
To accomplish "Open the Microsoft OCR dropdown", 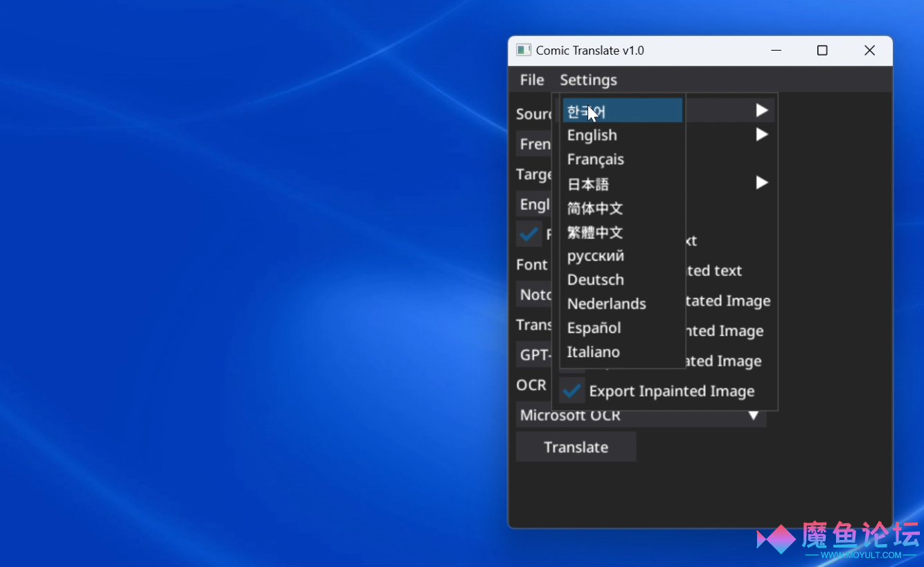I will [x=641, y=415].
